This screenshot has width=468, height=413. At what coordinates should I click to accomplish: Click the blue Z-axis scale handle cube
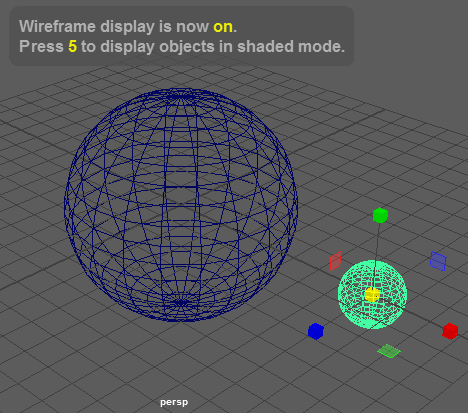[316, 331]
